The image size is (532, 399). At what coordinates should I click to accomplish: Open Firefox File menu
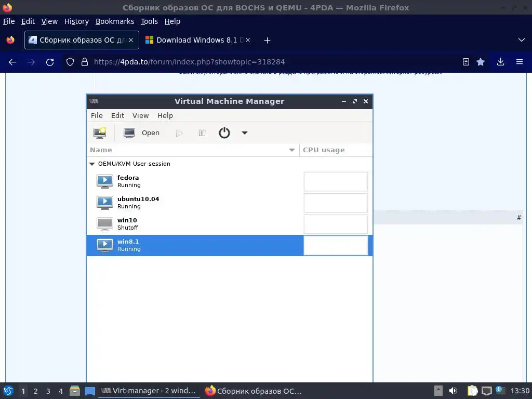(9, 21)
